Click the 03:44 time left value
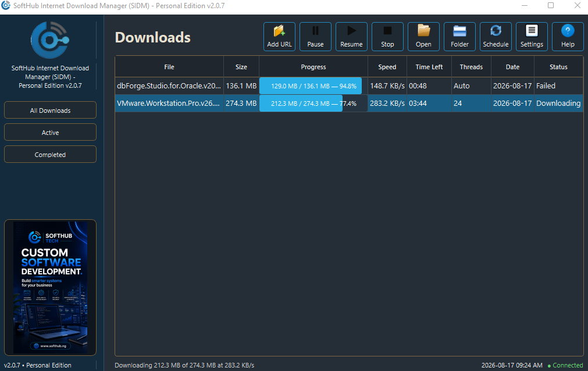 click(418, 103)
